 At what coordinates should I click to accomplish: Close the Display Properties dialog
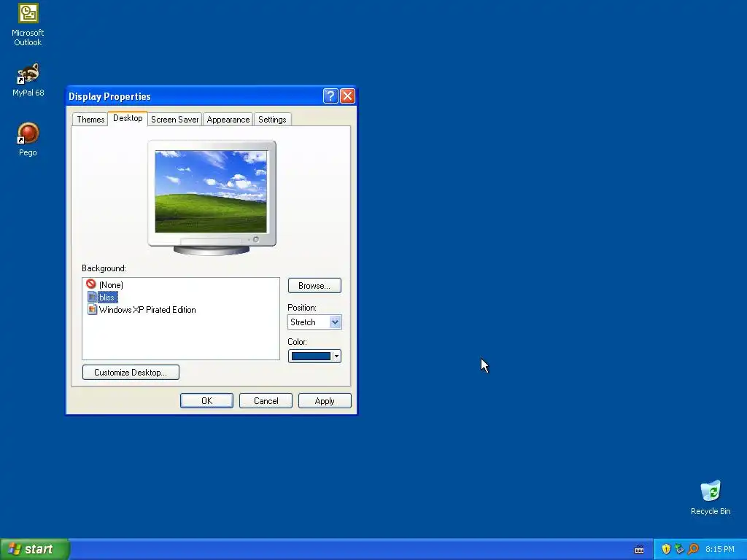point(347,96)
